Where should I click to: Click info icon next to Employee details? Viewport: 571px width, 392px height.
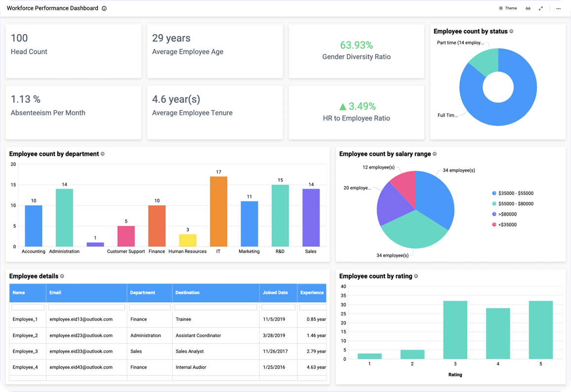coord(62,276)
